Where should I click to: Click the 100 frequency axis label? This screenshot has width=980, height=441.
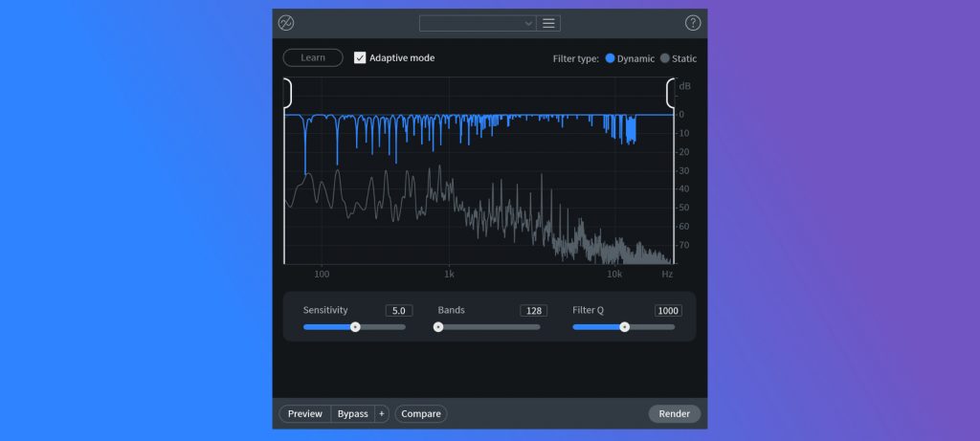pyautogui.click(x=322, y=275)
